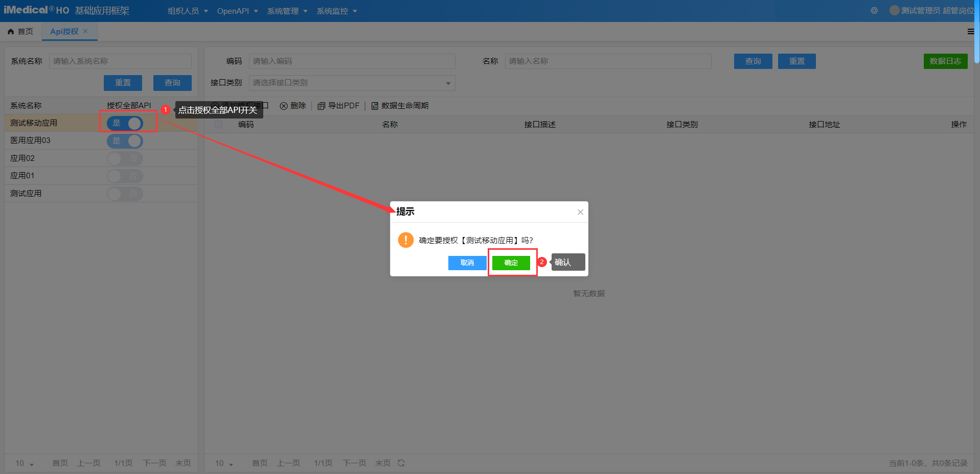The height and width of the screenshot is (474, 980).
Task: Open the OpenAPI menu in the top bar
Action: [237, 11]
